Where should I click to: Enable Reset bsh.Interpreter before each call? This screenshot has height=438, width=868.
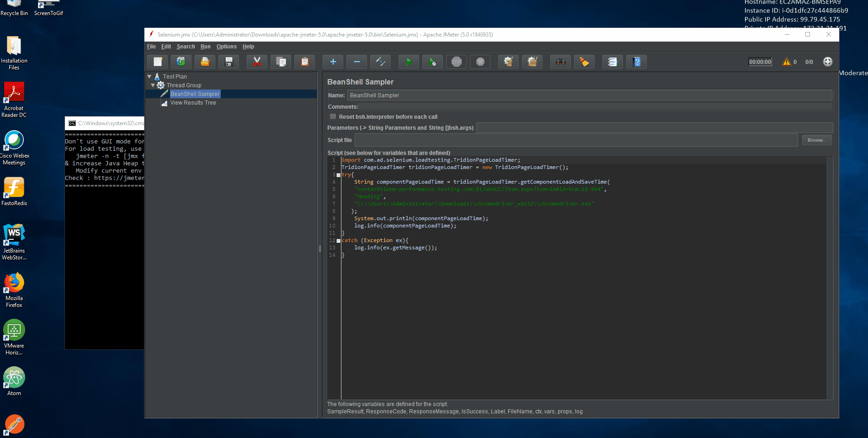333,116
